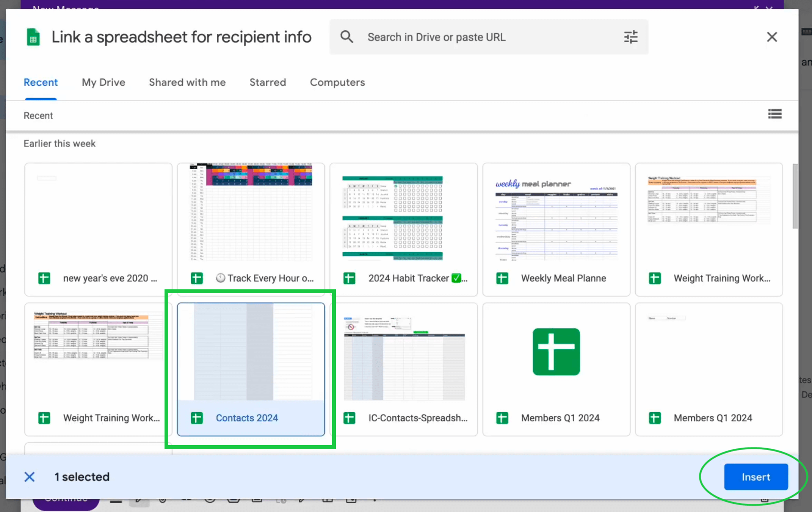Clear the current selection with X
Viewport: 812px width, 512px height.
point(30,477)
